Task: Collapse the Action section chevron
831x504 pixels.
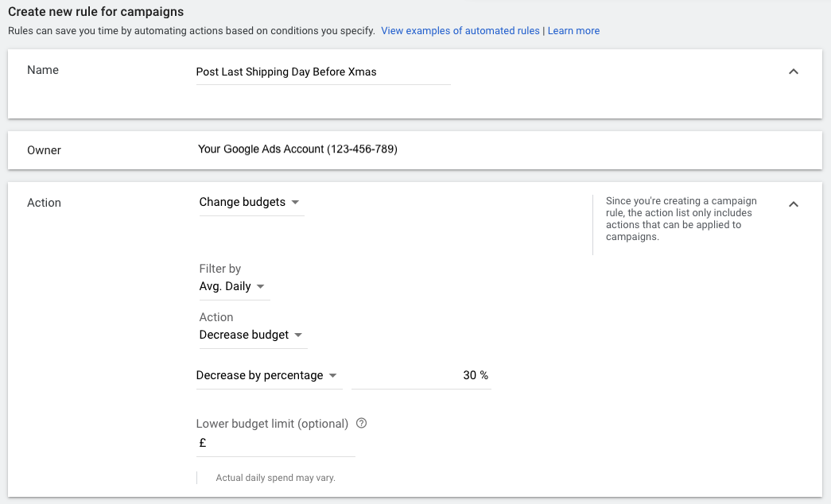Action: [793, 204]
